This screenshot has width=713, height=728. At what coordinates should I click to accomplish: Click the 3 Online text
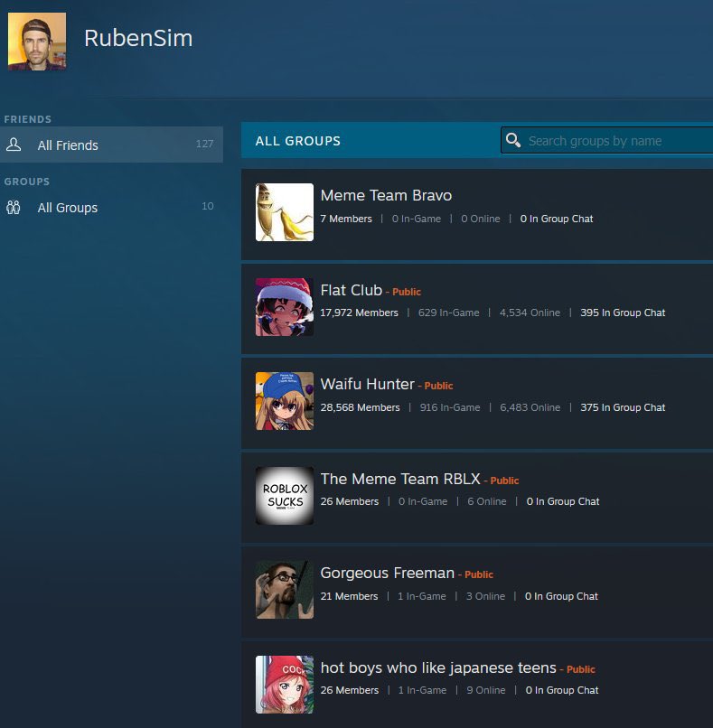[x=485, y=596]
